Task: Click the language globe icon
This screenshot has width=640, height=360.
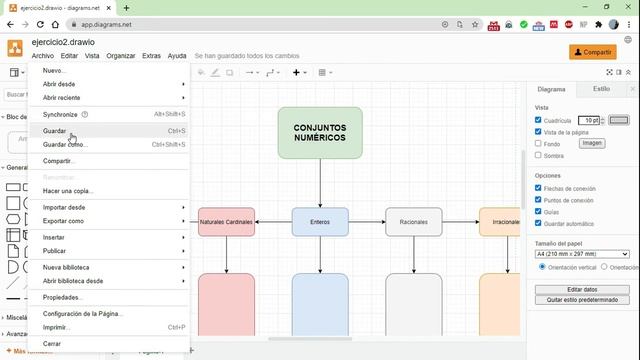Action: pyautogui.click(x=628, y=40)
